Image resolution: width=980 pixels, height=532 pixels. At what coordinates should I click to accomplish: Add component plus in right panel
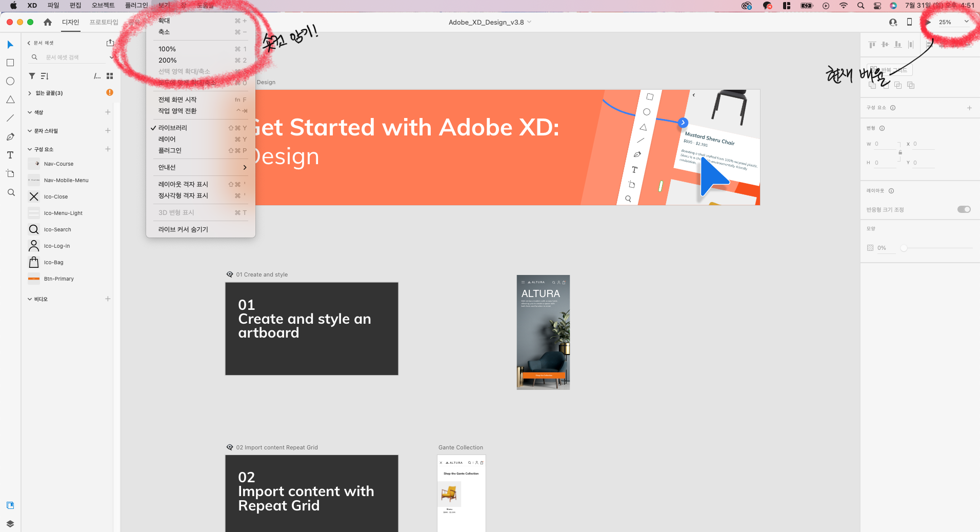pos(969,108)
